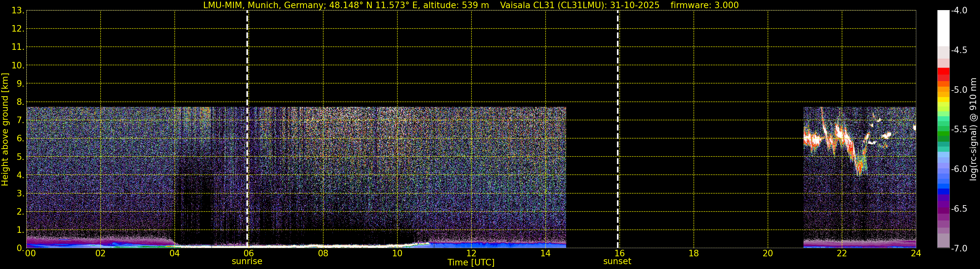The height and width of the screenshot is (269, 980).
Task: Click the "Time [UTC]" axis label
Action: pyautogui.click(x=471, y=262)
